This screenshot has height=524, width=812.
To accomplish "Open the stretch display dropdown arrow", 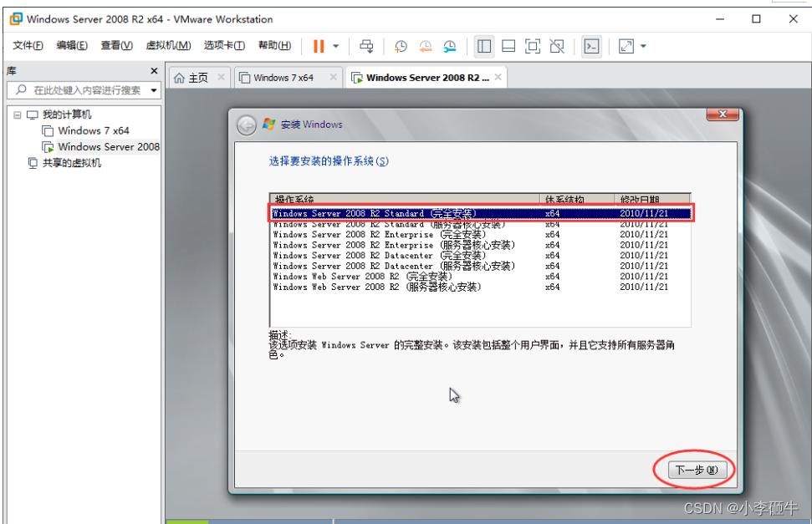I will pyautogui.click(x=643, y=46).
